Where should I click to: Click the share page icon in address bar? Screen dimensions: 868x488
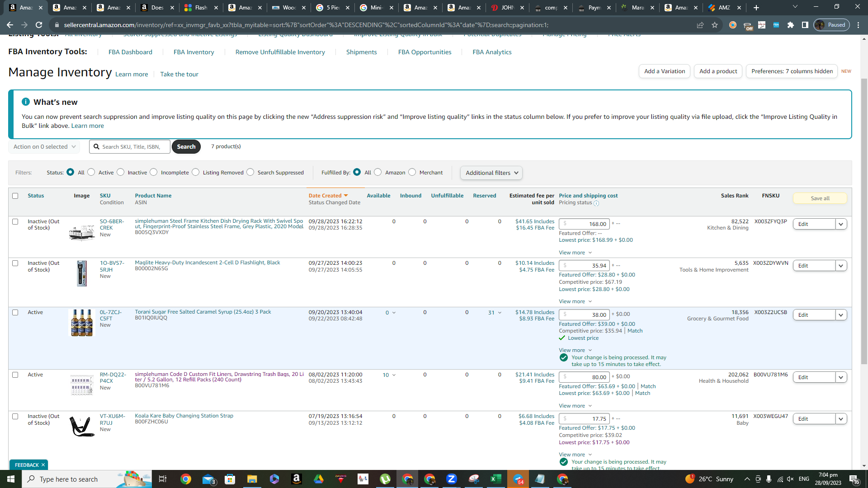pos(700,25)
